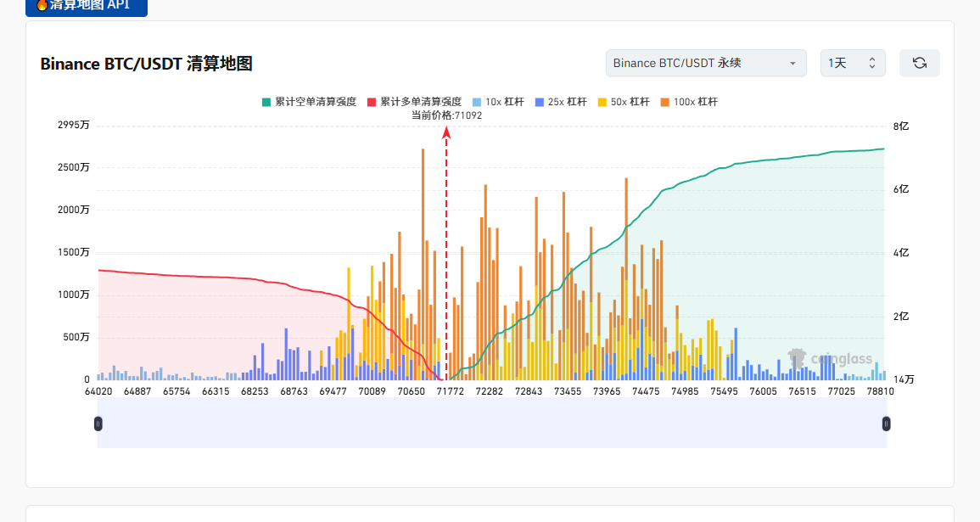Click the 64020 x-axis price label
Image resolution: width=980 pixels, height=522 pixels.
pos(98,391)
